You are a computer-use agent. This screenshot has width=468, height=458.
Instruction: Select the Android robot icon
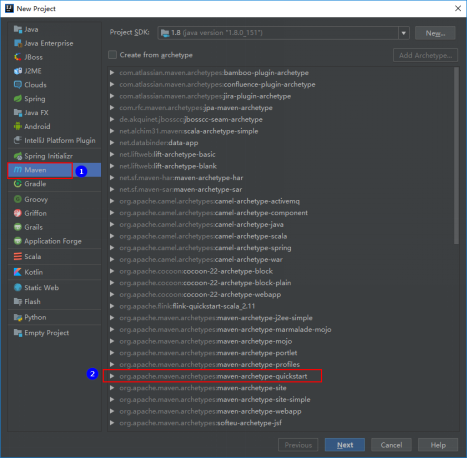coord(18,126)
